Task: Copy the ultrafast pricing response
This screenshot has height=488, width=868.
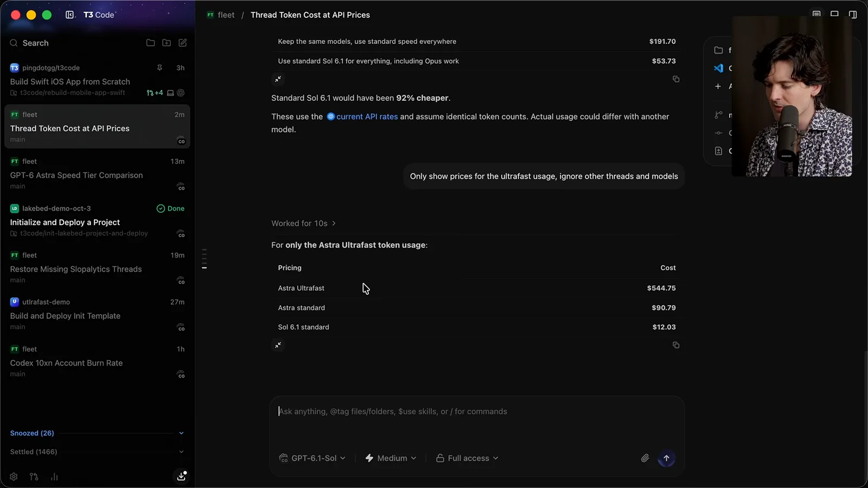Action: tap(676, 345)
